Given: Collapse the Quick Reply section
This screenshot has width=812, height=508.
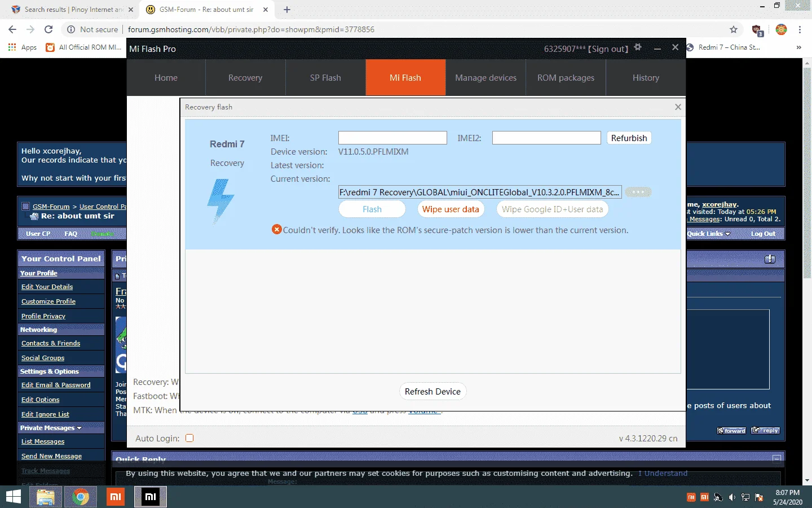Looking at the screenshot, I should tap(776, 458).
